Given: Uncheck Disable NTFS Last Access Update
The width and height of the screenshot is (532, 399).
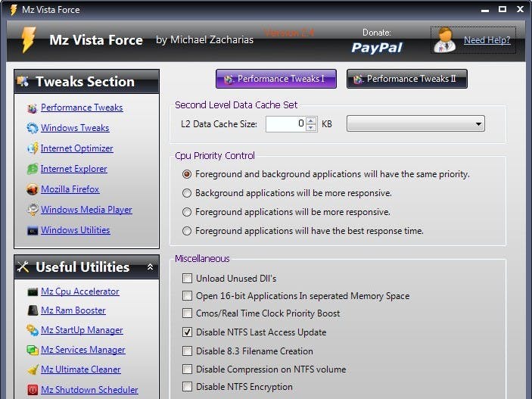Looking at the screenshot, I should coord(187,332).
